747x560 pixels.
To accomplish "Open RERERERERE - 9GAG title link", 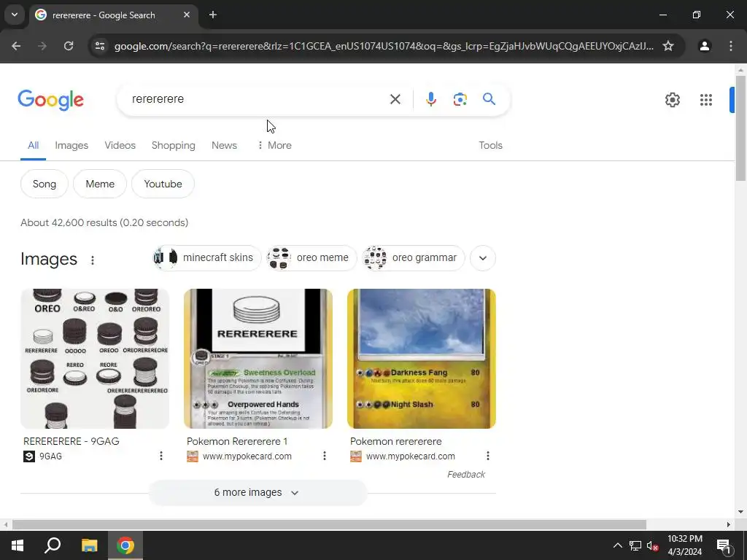I will click(x=71, y=441).
